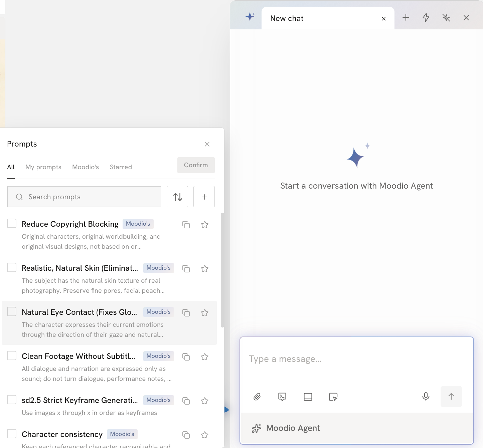Copy the Realistic, Natural Skin prompt
This screenshot has width=483, height=448.
(x=186, y=269)
